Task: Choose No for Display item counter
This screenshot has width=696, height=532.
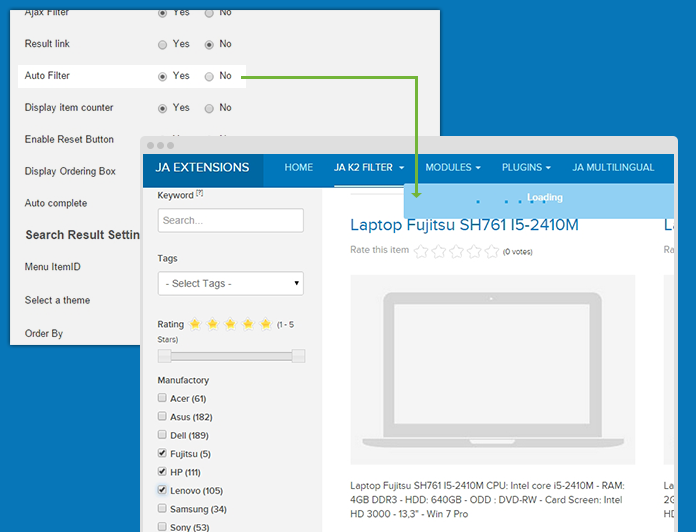Action: pyautogui.click(x=209, y=109)
